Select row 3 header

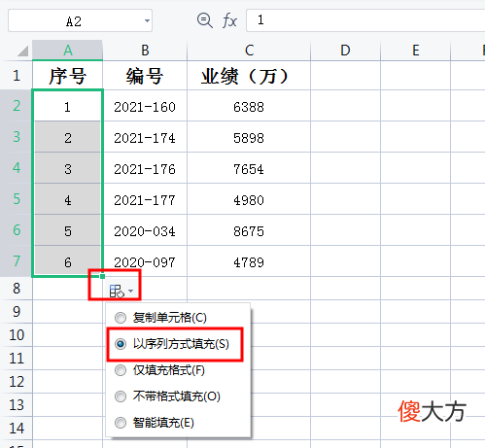coord(17,137)
